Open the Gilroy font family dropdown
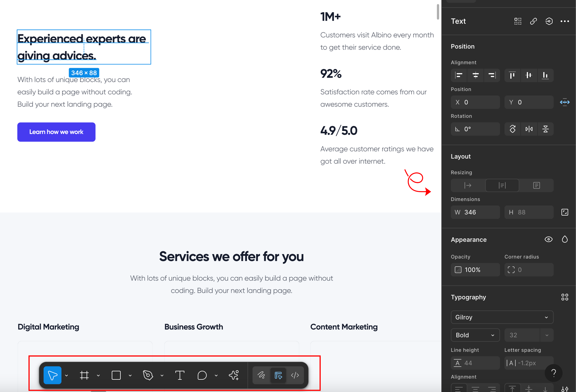The width and height of the screenshot is (576, 392). click(x=502, y=317)
